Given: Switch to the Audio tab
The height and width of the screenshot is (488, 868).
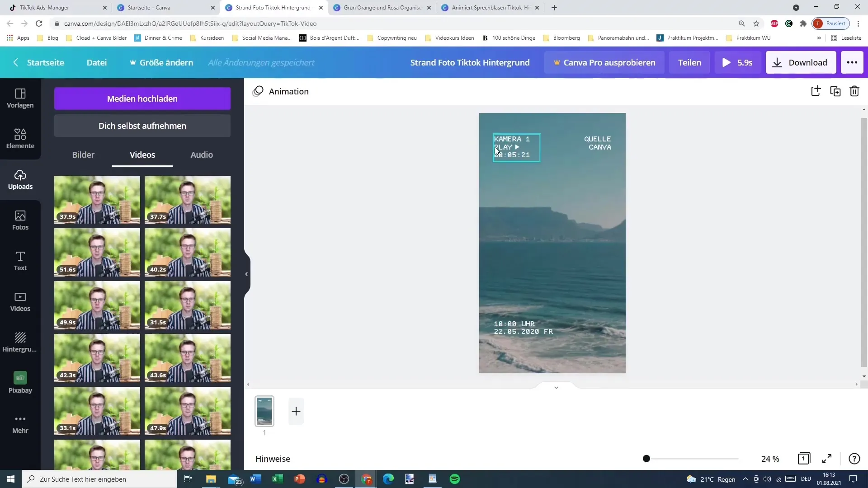Looking at the screenshot, I should [x=202, y=155].
